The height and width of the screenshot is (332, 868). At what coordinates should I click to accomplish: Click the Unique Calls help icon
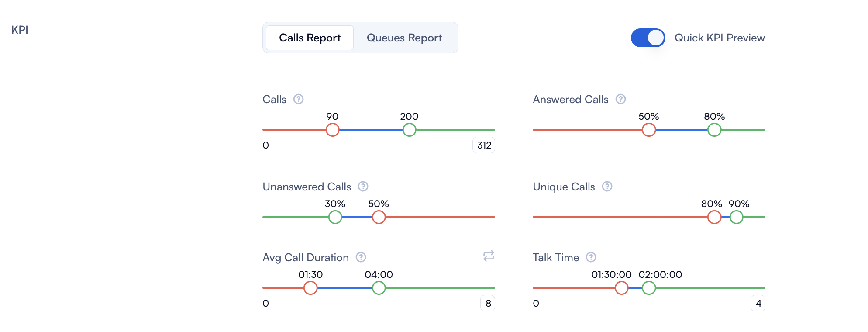coord(607,187)
